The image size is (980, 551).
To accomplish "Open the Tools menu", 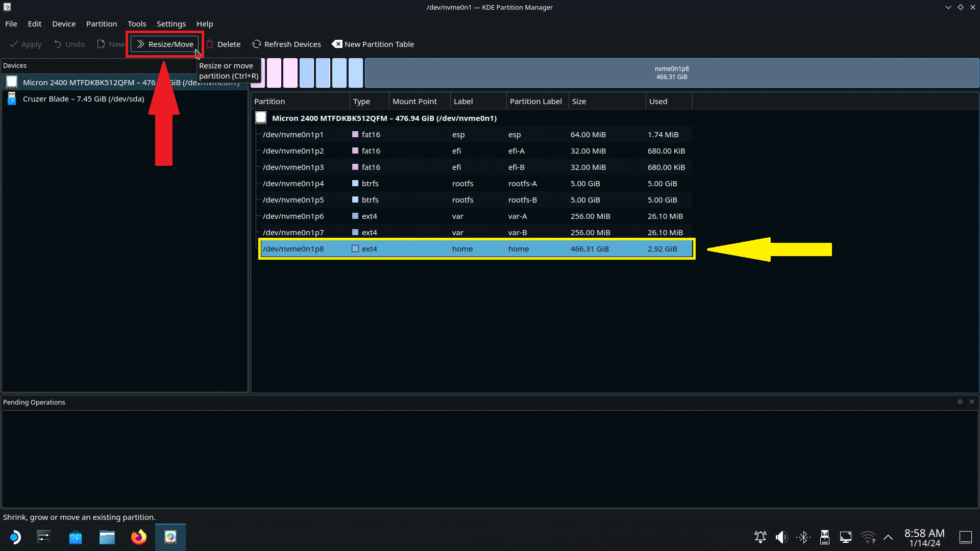I will pos(136,24).
